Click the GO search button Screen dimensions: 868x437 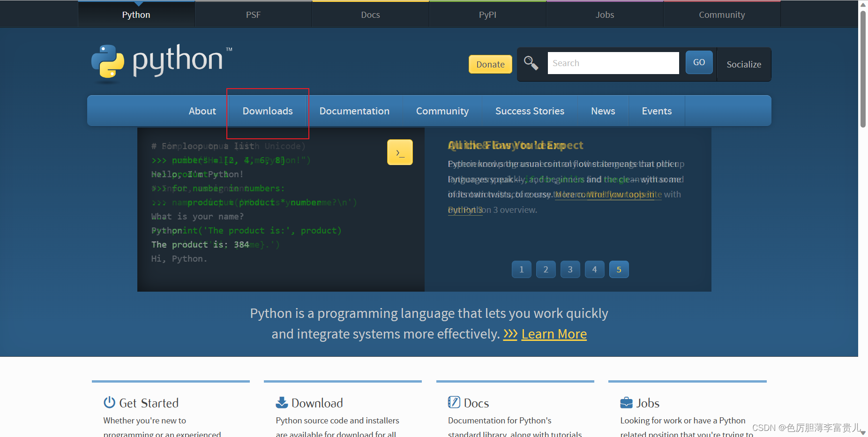pos(699,62)
